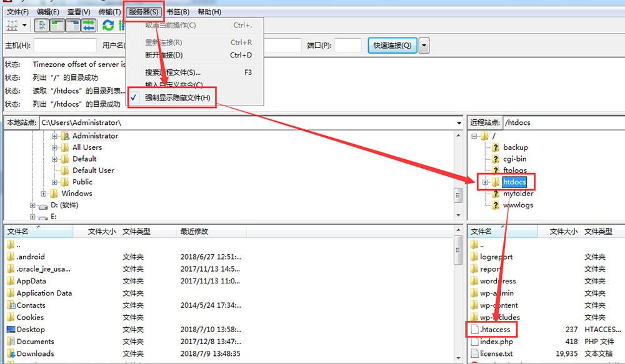Open the Site Manager toolbar icon
The image size is (625, 364).
click(x=12, y=26)
